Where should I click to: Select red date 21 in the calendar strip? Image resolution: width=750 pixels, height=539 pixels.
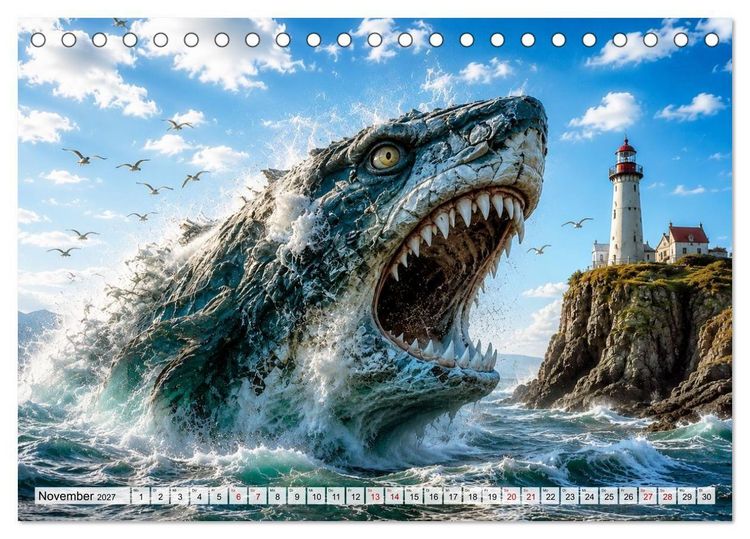pos(531,496)
